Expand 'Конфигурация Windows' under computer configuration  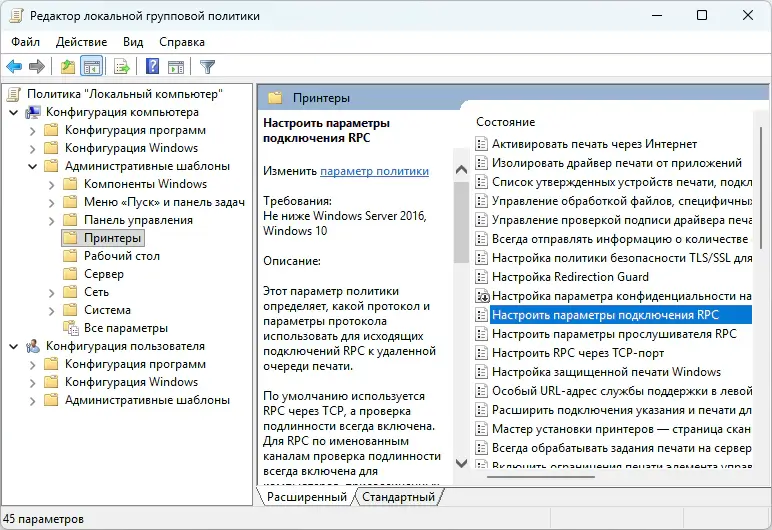coord(32,148)
